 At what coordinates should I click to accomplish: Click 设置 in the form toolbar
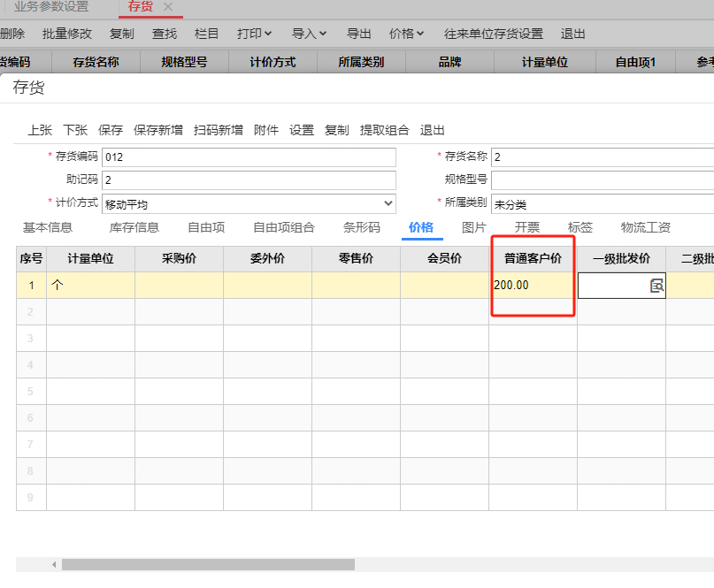(x=302, y=130)
